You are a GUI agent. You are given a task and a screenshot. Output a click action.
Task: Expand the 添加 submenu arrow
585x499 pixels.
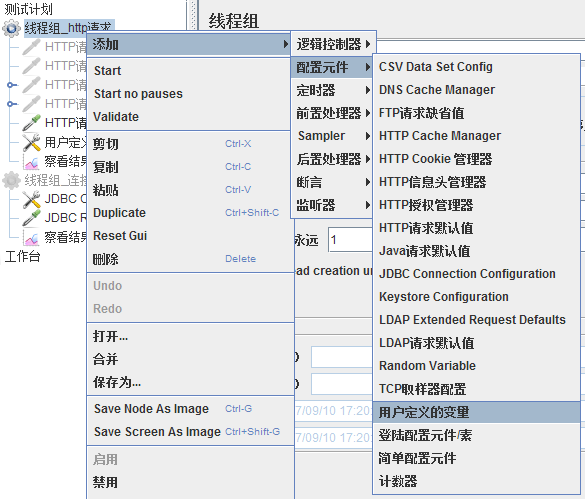[285, 44]
